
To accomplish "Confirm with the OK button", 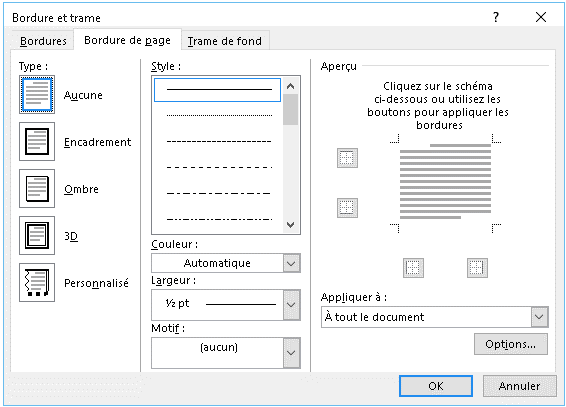I will pos(436,386).
